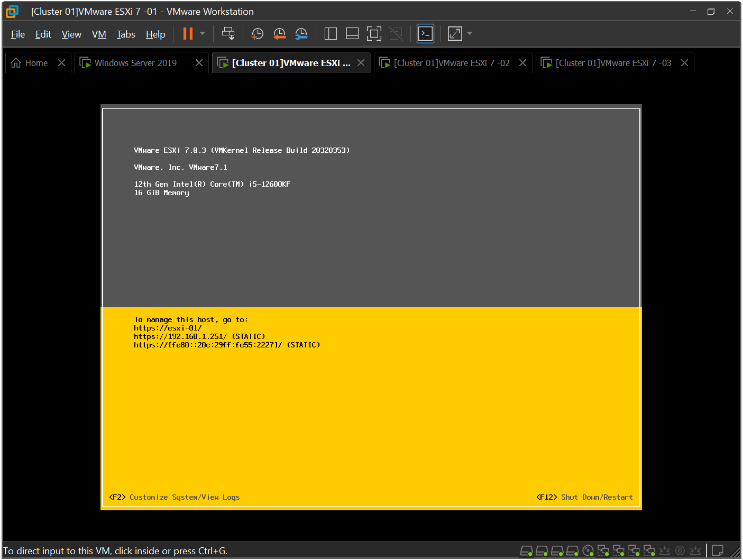Click the 'To direct input' status message
This screenshot has height=560, width=743.
(x=115, y=551)
